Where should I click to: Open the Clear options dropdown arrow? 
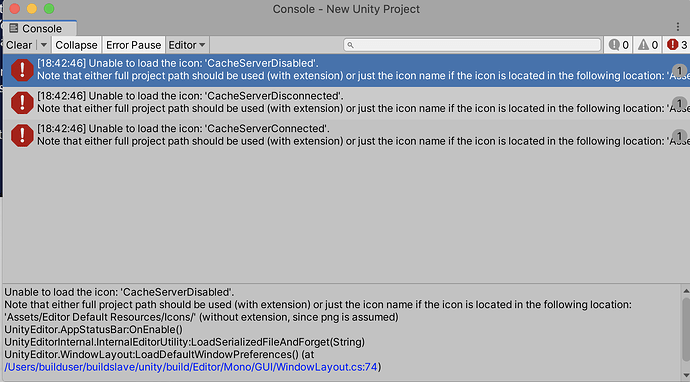(44, 45)
